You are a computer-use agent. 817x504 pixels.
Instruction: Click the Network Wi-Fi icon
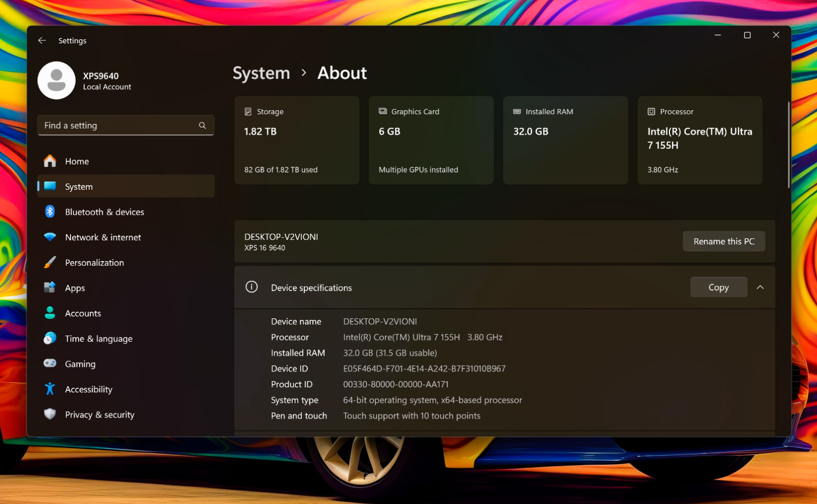[50, 237]
